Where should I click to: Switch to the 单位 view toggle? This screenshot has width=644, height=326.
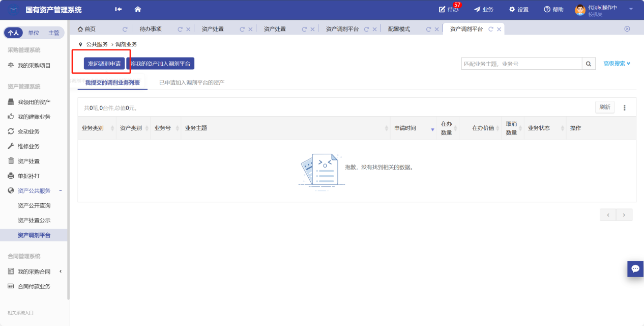tap(34, 33)
